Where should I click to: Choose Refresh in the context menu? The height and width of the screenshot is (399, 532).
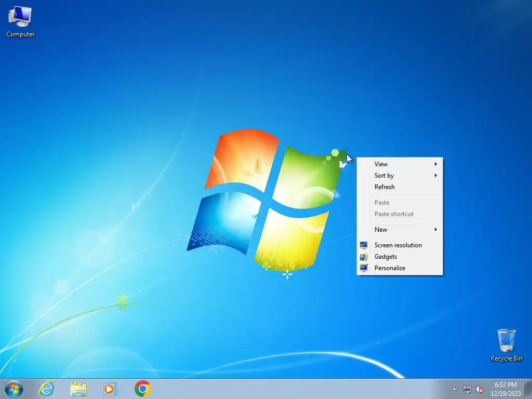[400, 187]
